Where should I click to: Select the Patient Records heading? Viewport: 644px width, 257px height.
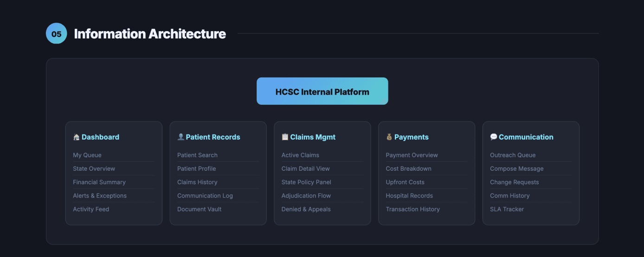(213, 137)
